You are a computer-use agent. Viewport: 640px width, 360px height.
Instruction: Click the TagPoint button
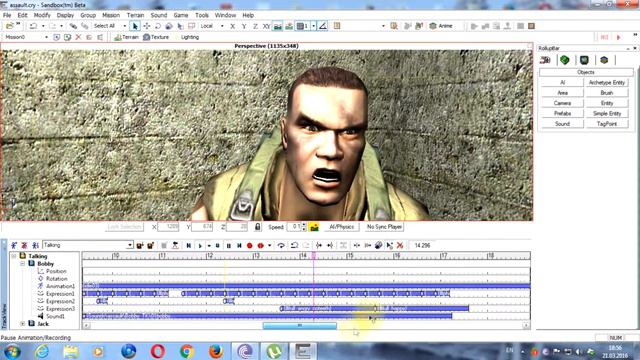coord(607,124)
